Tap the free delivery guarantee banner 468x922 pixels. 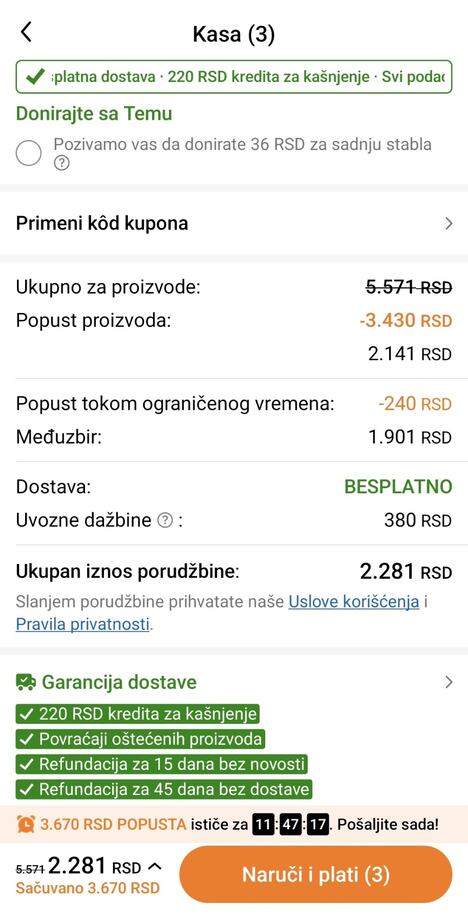[234, 76]
